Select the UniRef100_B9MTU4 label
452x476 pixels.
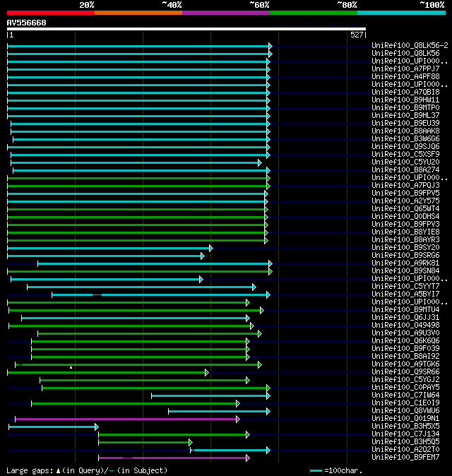point(405,309)
